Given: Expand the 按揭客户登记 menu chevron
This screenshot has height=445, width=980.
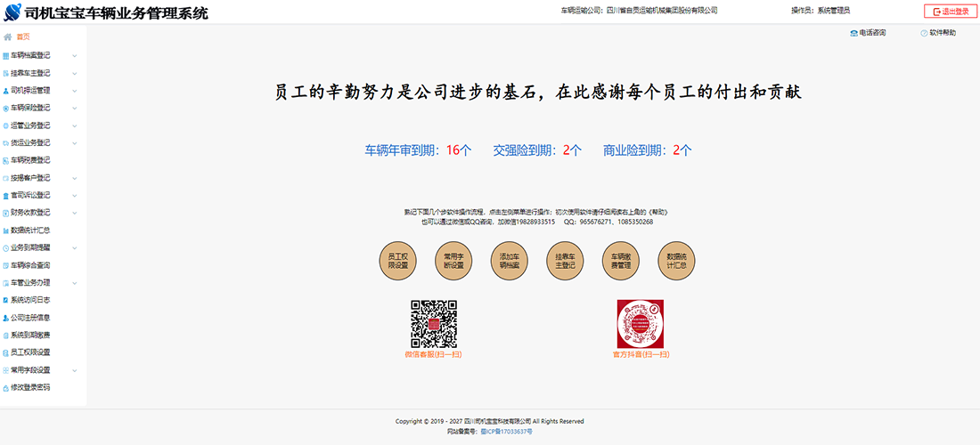Looking at the screenshot, I should pyautogui.click(x=74, y=178).
